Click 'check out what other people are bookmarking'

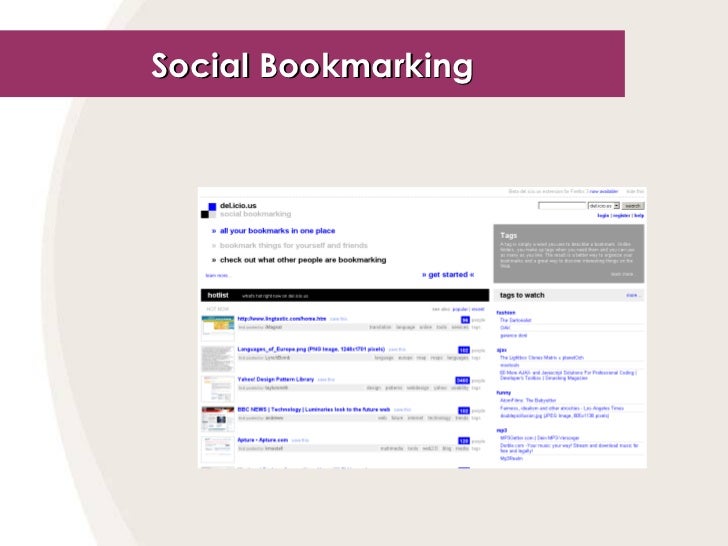pyautogui.click(x=303, y=260)
